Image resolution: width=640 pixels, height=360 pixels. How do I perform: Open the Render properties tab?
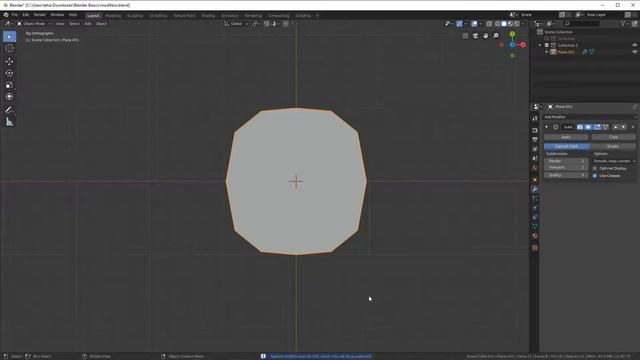click(x=535, y=130)
